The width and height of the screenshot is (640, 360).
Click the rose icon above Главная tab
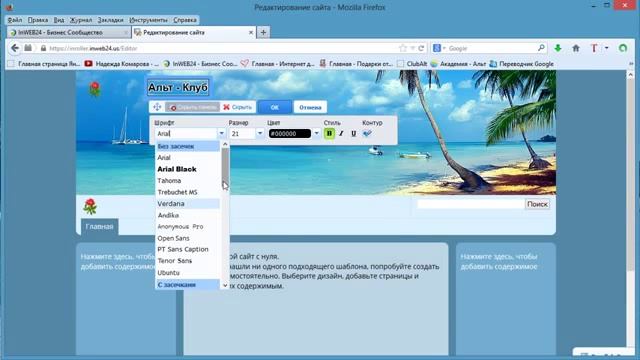90,207
